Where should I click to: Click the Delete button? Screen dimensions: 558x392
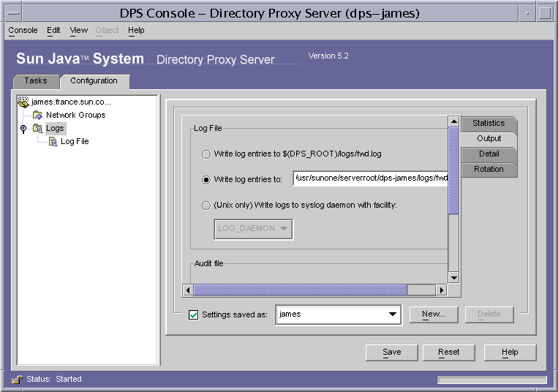(489, 314)
